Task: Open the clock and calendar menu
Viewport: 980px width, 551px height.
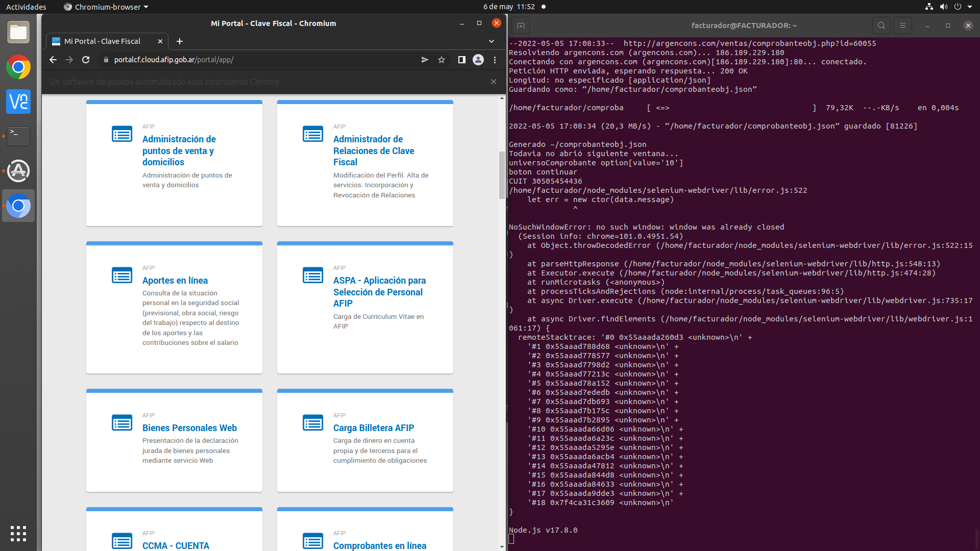Action: coord(509,7)
